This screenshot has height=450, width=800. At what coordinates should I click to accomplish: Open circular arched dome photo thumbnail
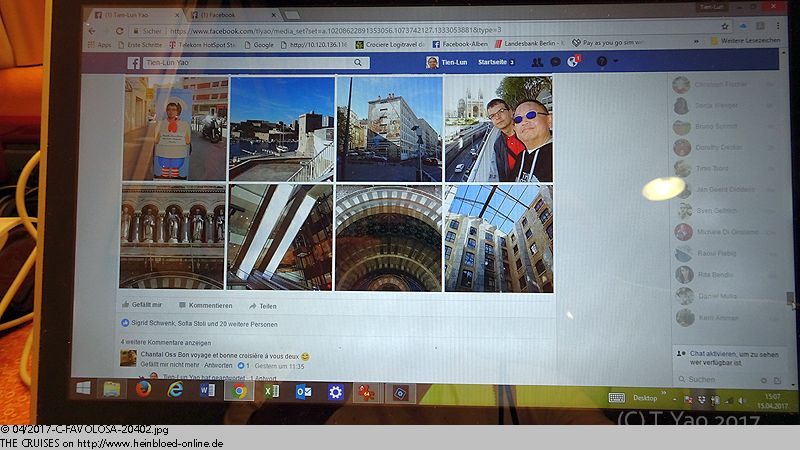click(388, 238)
